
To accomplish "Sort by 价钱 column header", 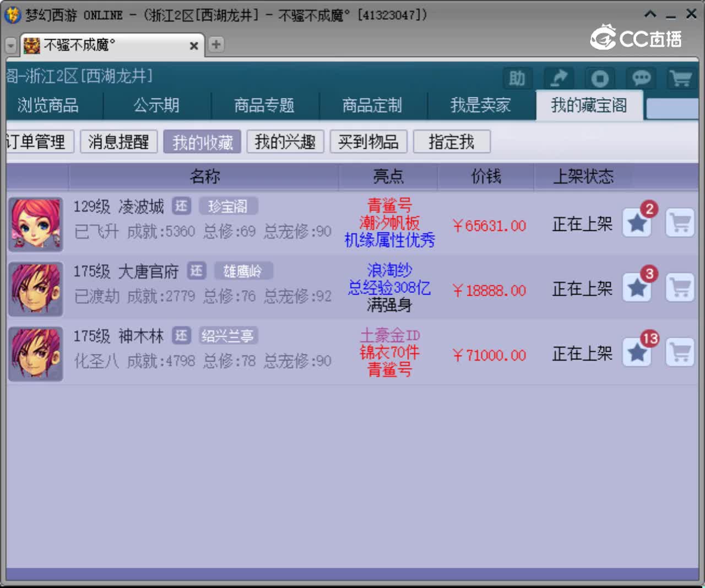I will 486,177.
